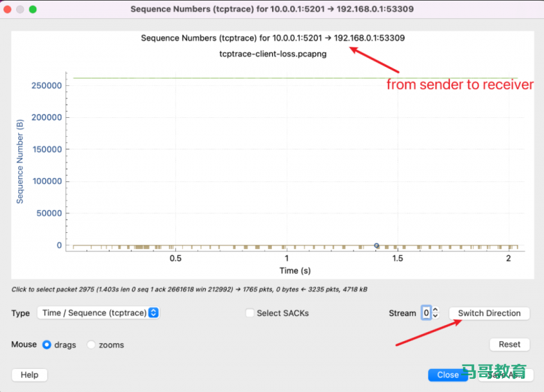
Task: Open Help for the graph dialog
Action: click(x=29, y=375)
